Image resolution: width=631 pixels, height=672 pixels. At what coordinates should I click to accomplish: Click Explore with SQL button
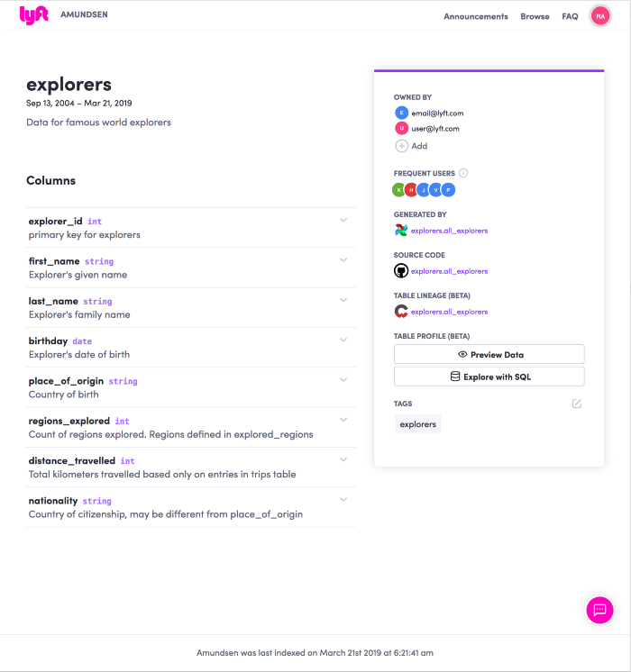[x=489, y=377]
